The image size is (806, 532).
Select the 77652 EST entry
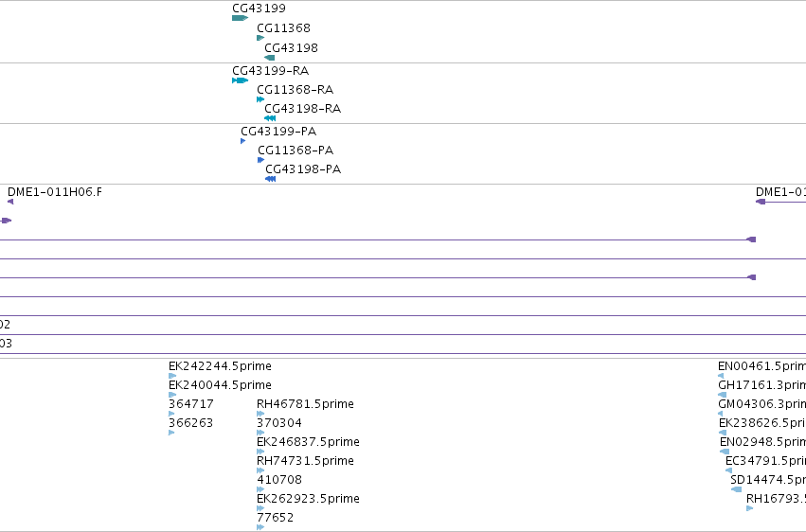coord(275,518)
